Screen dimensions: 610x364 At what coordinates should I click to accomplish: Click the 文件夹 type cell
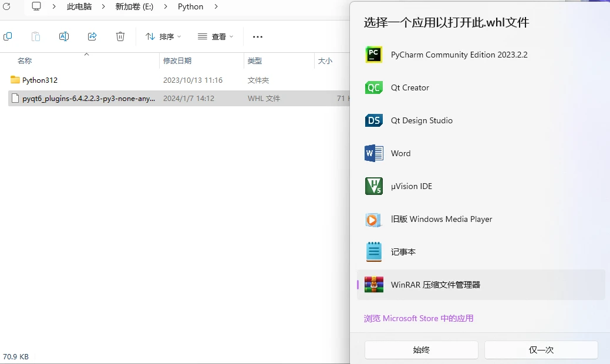pos(258,80)
